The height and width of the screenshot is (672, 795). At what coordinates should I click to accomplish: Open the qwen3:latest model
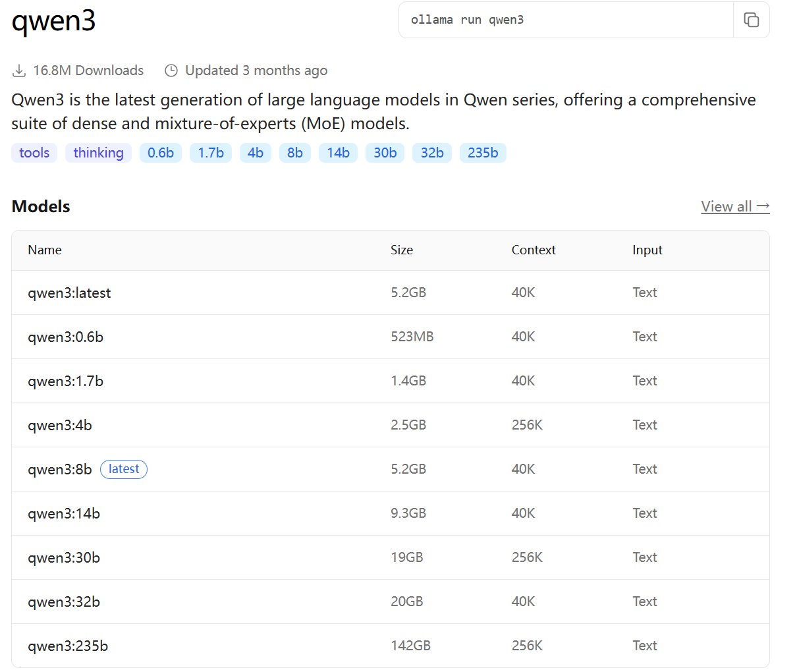click(x=69, y=293)
